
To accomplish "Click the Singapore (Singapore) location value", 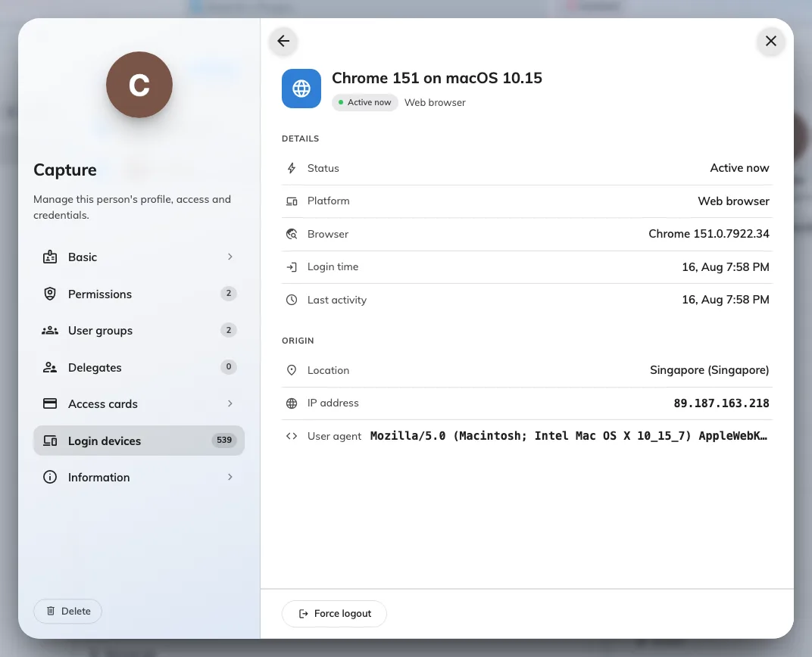I will pyautogui.click(x=710, y=370).
